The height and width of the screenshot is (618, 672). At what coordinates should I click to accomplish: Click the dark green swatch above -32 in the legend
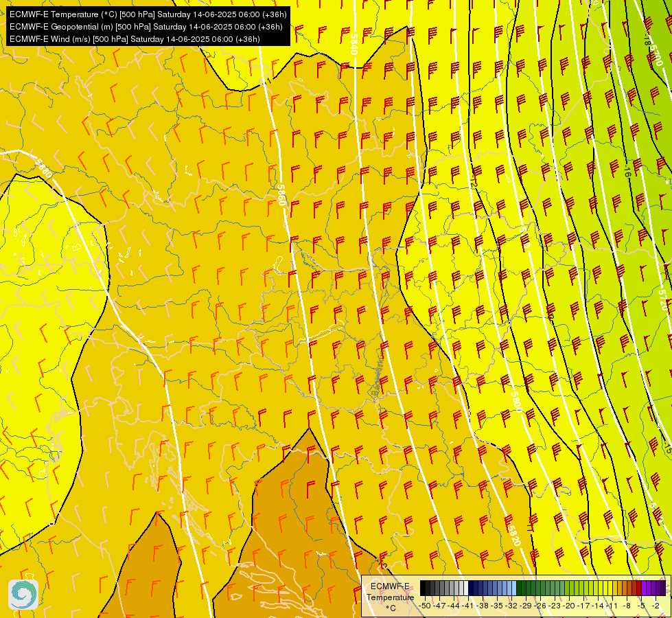tap(519, 588)
